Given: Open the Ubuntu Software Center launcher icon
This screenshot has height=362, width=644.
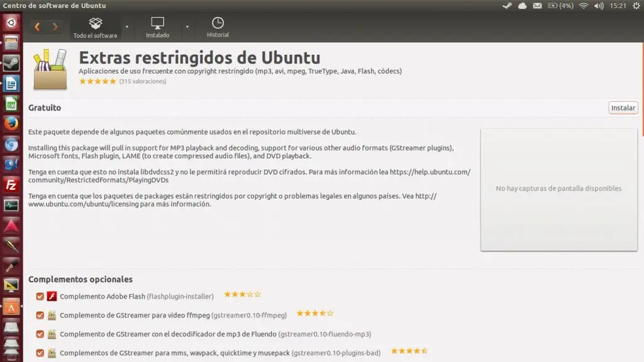Looking at the screenshot, I should 11,307.
